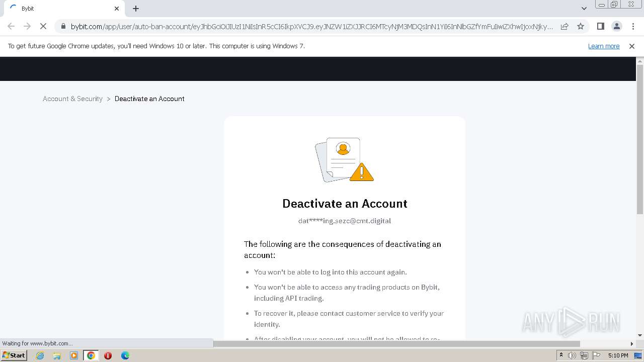This screenshot has width=644, height=362.
Task: Bookmark this tab with star icon
Action: pyautogui.click(x=581, y=26)
